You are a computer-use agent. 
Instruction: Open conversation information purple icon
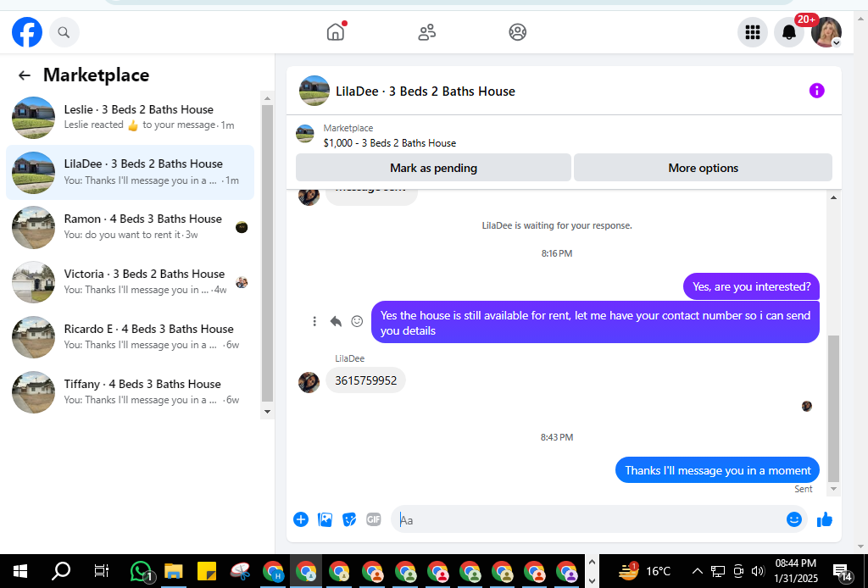click(x=816, y=91)
